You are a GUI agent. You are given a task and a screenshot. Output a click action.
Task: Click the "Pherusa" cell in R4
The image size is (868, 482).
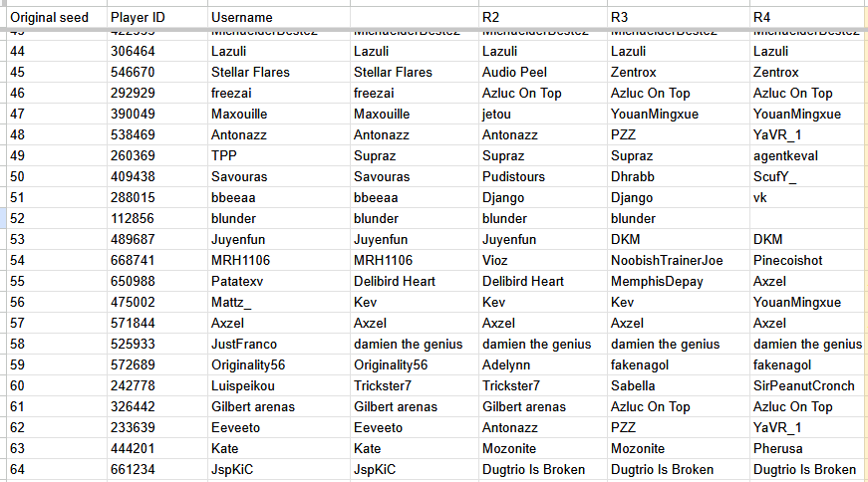pos(778,448)
